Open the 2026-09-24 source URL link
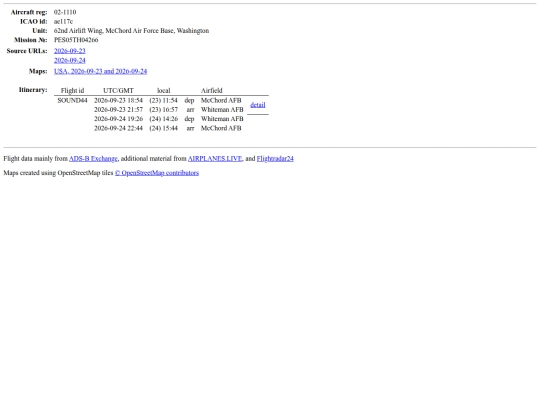This screenshot has height=405, width=540. click(x=70, y=60)
